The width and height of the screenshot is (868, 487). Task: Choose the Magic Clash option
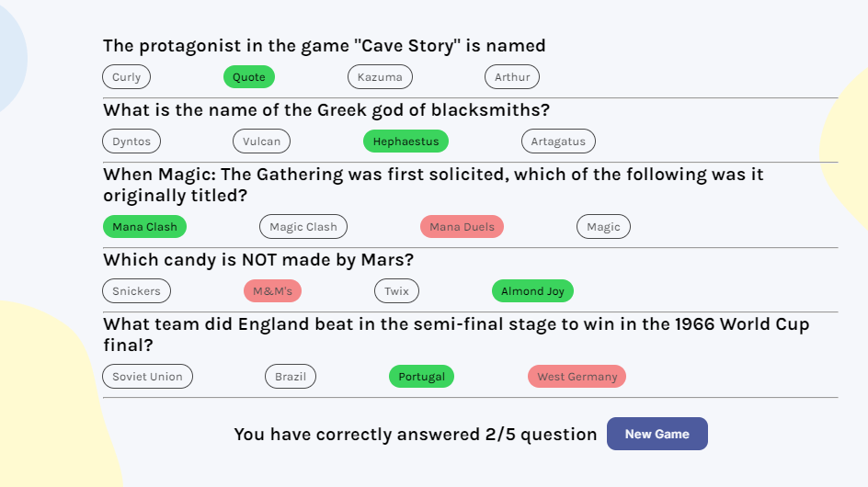point(303,227)
